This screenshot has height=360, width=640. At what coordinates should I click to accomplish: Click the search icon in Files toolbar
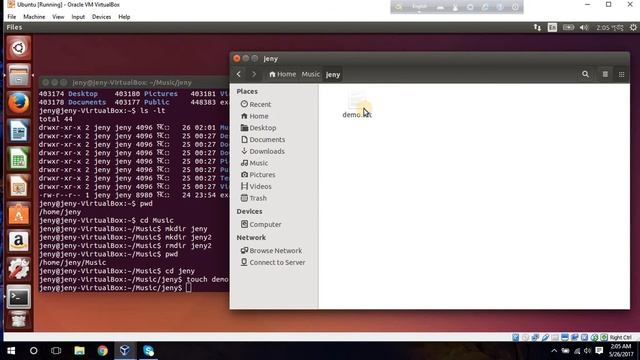[585, 74]
